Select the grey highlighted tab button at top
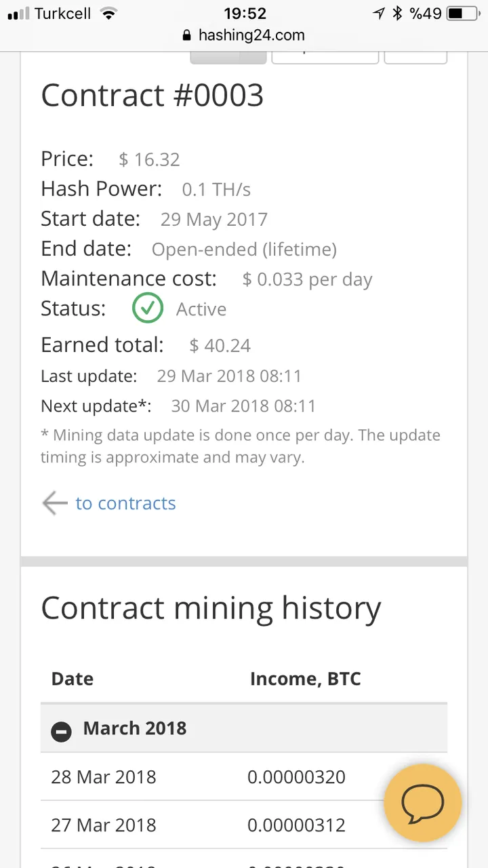This screenshot has width=488, height=868. 228,58
